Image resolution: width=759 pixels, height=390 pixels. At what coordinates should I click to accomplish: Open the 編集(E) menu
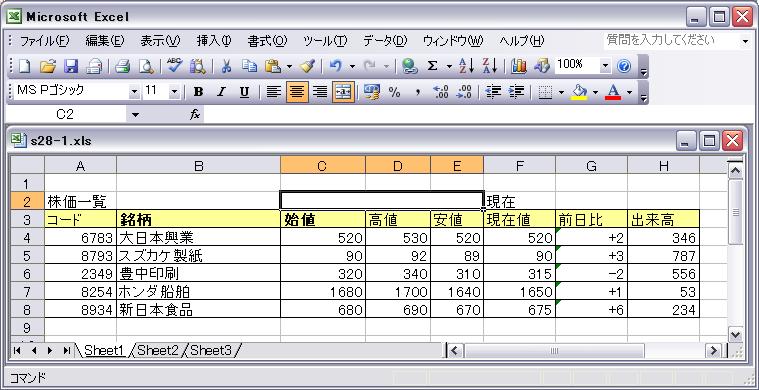[x=105, y=41]
